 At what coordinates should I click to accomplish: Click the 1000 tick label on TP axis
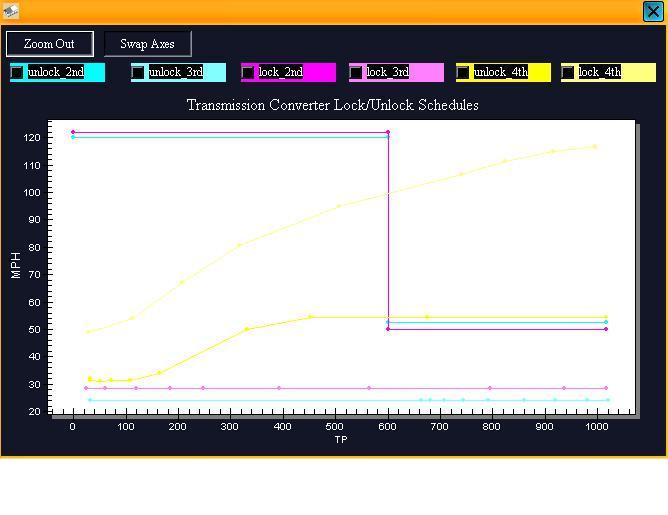(597, 426)
